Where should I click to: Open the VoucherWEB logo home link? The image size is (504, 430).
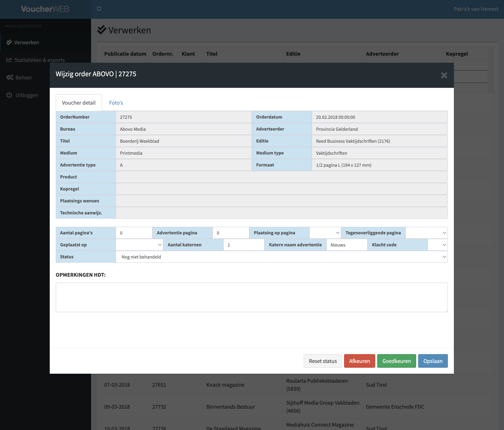click(45, 9)
